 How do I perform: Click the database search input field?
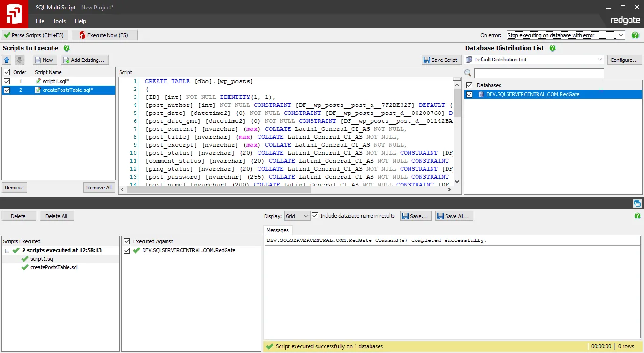(539, 73)
